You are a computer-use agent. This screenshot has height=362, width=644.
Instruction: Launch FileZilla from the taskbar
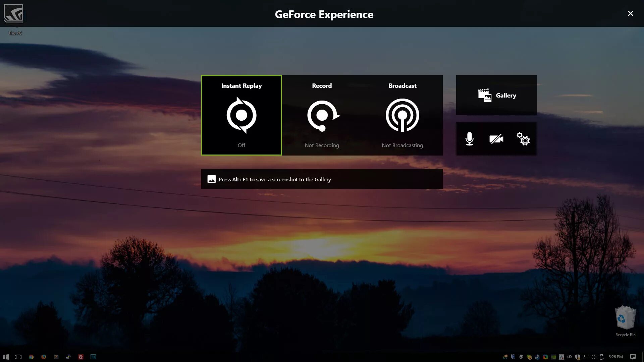pyautogui.click(x=81, y=357)
